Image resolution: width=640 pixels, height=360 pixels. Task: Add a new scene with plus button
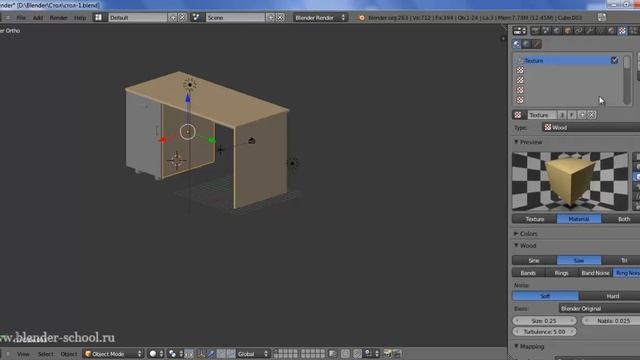271,18
